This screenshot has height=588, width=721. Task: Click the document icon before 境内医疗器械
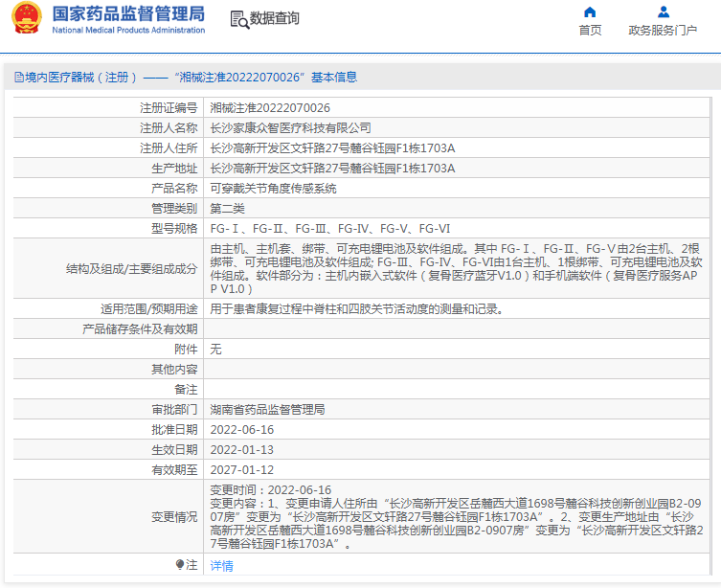tap(19, 78)
